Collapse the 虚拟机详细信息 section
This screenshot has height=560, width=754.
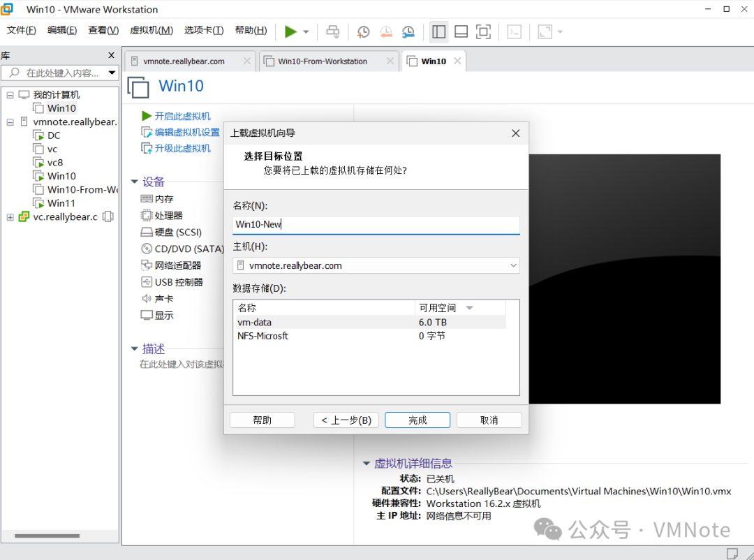367,464
